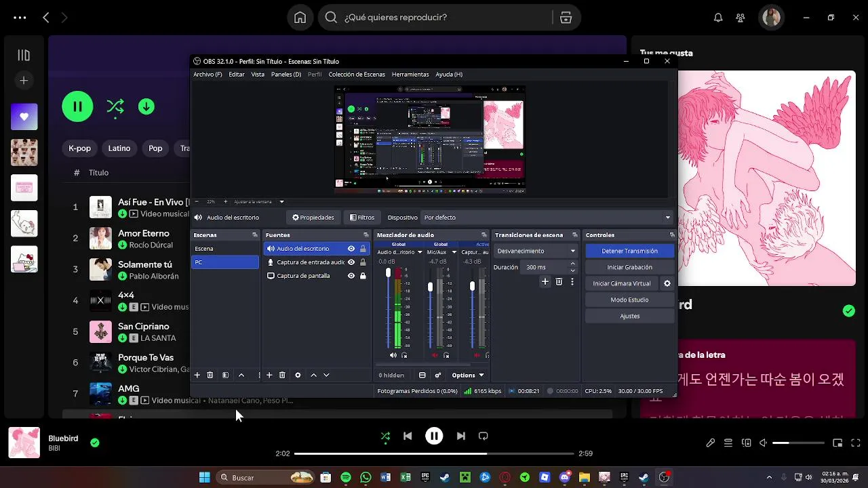Open Dispositivo Por defecto dropdown

coord(547,218)
